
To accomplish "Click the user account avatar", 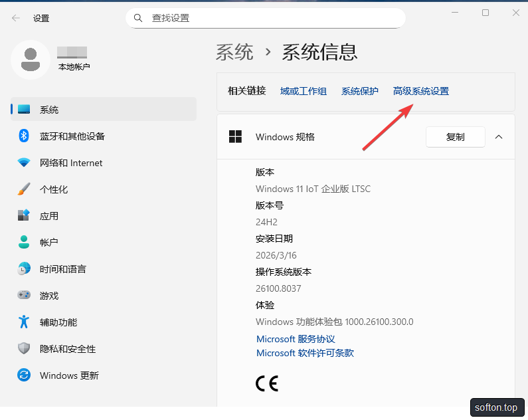I will tap(31, 60).
